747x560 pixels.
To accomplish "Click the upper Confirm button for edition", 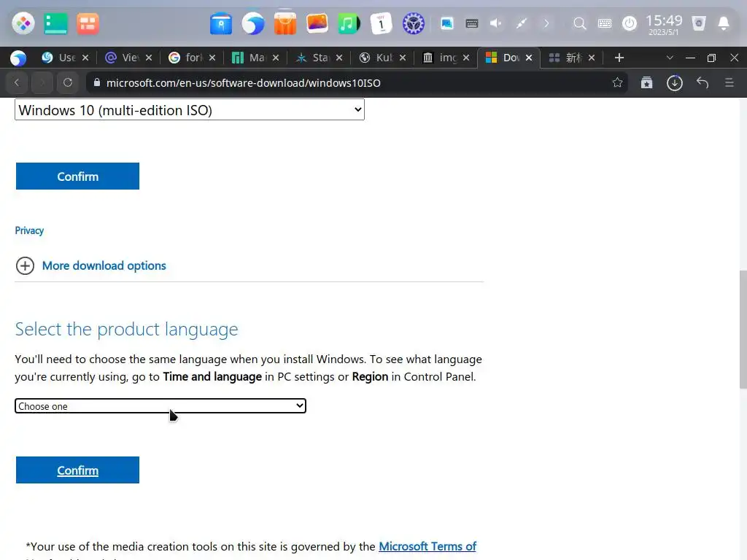I will pos(77,176).
